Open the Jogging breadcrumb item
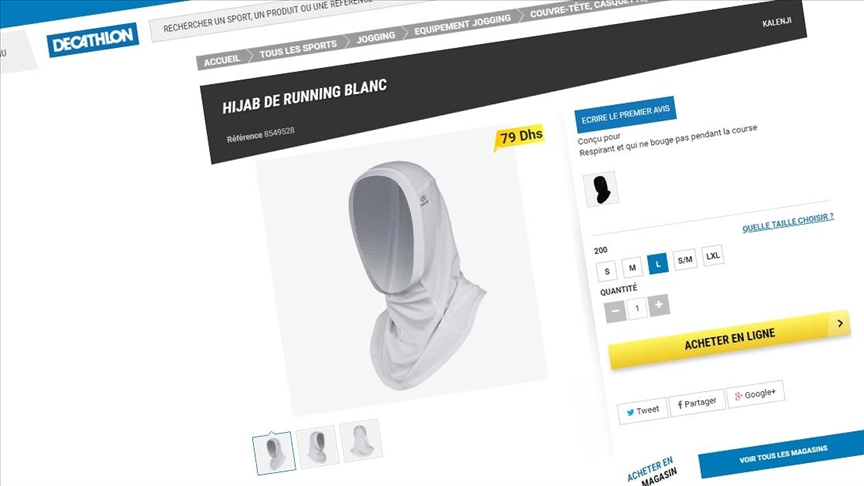864x486 pixels. (x=376, y=37)
